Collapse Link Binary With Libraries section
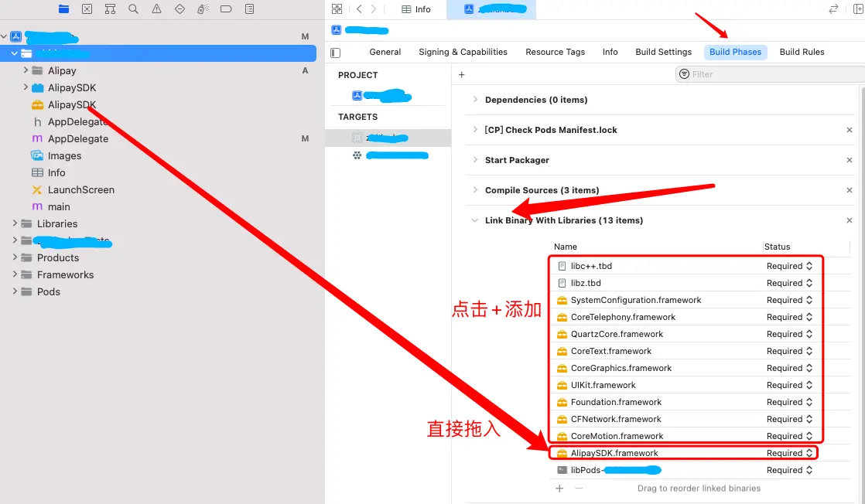The width and height of the screenshot is (865, 504). point(474,220)
